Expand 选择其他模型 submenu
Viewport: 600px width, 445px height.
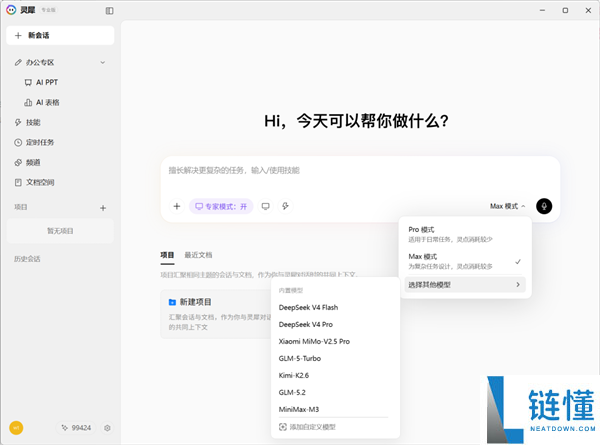(465, 284)
